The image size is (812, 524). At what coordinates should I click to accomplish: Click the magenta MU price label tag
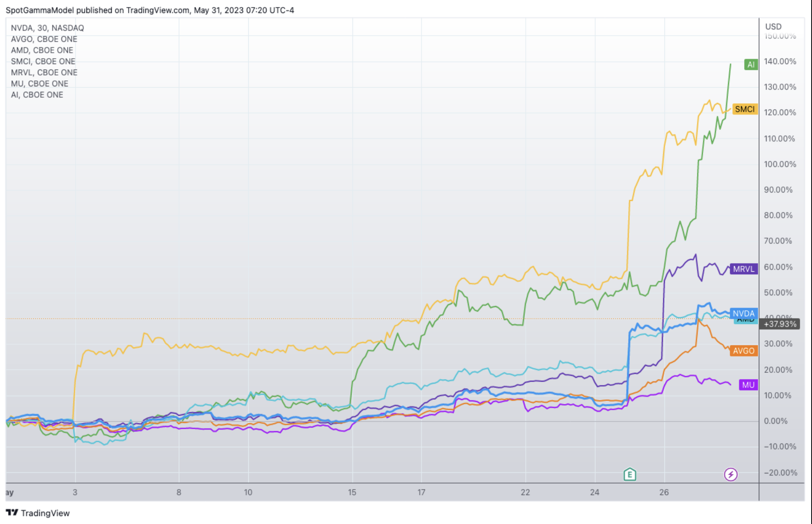click(748, 385)
